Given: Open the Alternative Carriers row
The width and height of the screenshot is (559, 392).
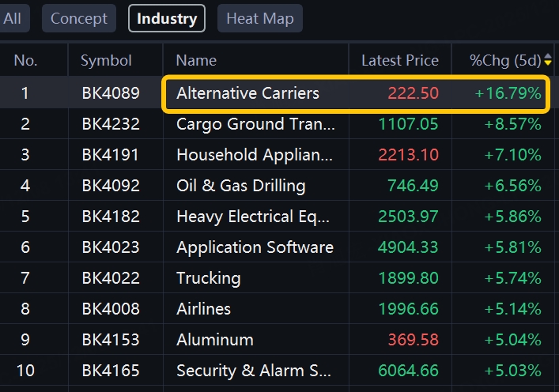Looking at the screenshot, I should pos(247,93).
